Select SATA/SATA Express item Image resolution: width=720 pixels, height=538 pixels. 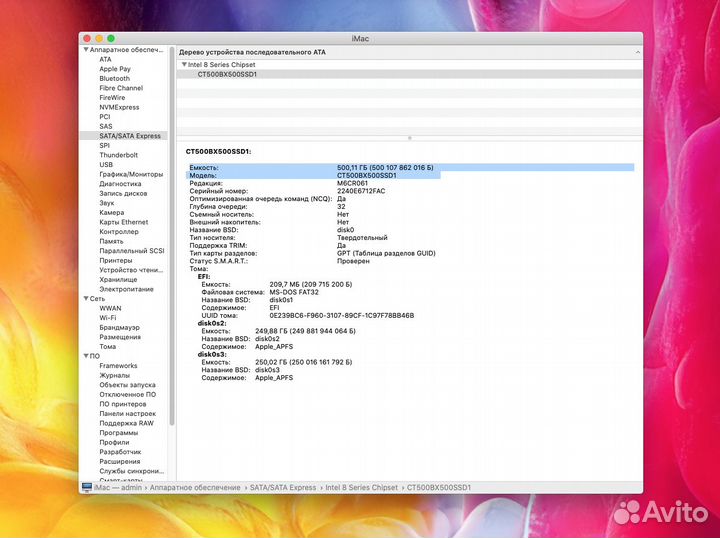[130, 136]
